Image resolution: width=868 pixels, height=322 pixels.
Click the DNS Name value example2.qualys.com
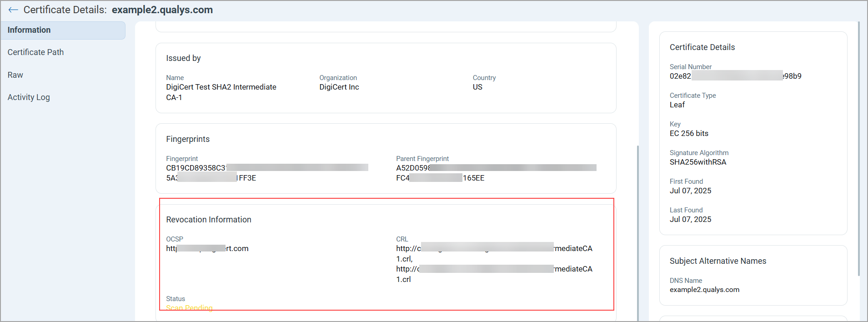tap(704, 290)
